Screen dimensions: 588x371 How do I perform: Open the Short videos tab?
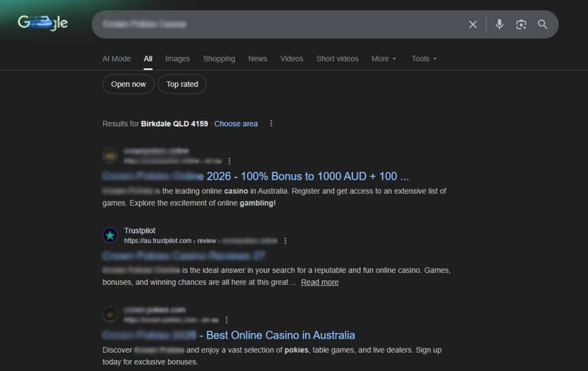coord(337,59)
